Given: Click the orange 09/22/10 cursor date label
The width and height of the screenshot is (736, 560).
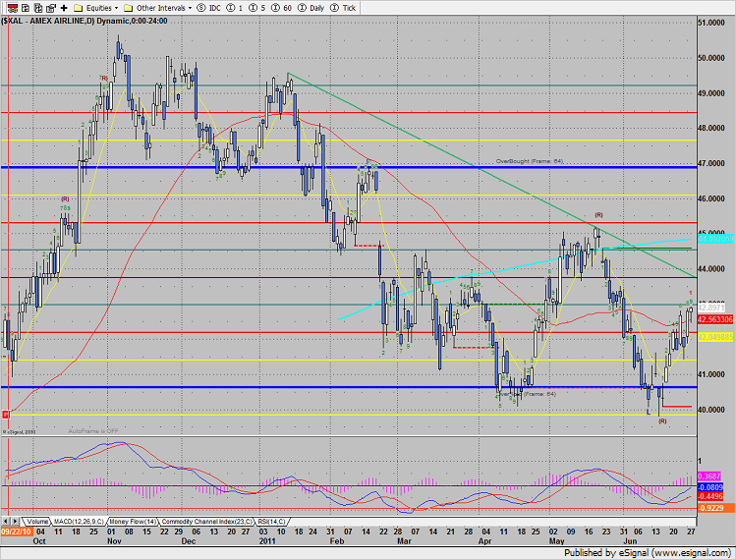Looking at the screenshot, I should point(17,532).
